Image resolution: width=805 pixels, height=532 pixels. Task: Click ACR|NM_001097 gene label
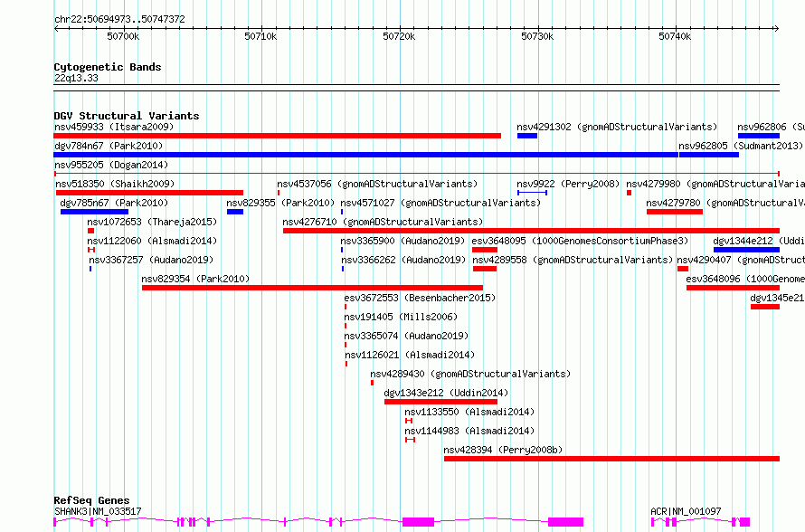tap(686, 511)
